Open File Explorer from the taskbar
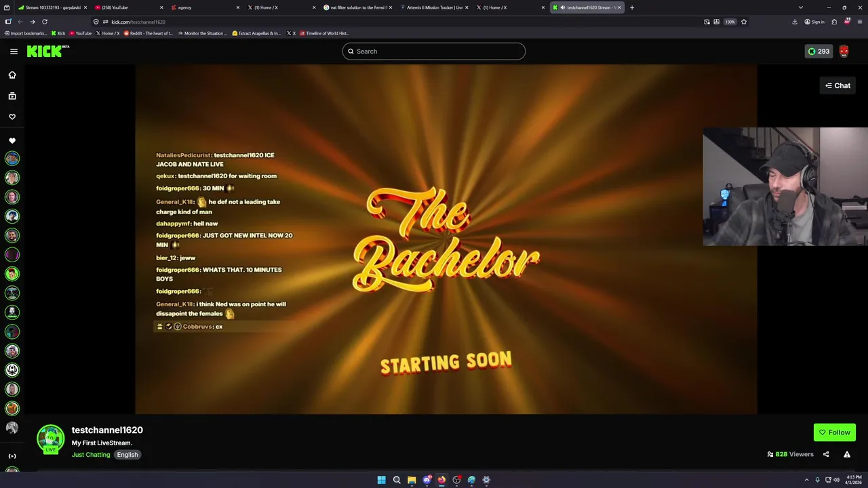Screen dimensions: 868x488 click(x=412, y=480)
